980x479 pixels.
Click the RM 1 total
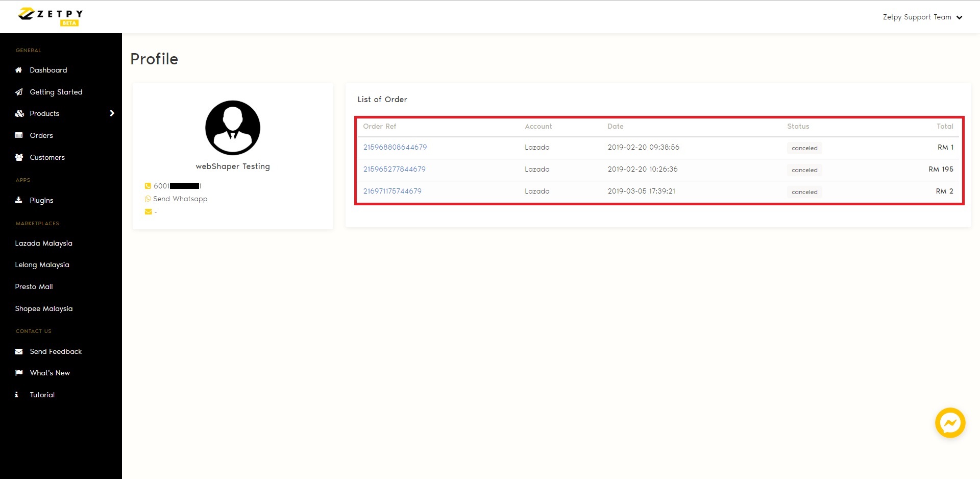click(946, 147)
